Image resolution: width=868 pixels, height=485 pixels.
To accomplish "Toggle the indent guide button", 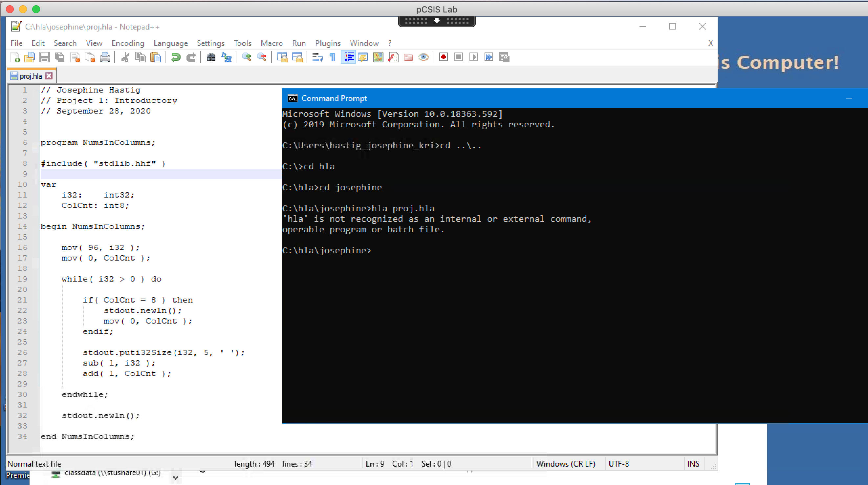I will pyautogui.click(x=348, y=57).
